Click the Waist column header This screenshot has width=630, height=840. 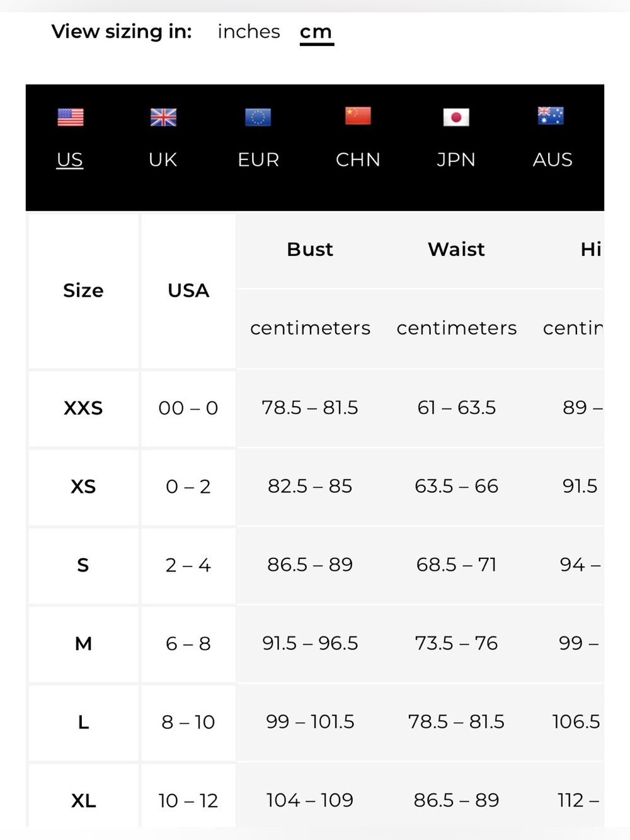456,250
